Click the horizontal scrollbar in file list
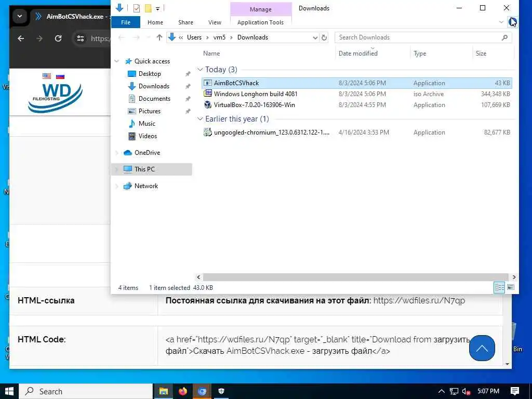Image resolution: width=532 pixels, height=399 pixels. [x=355, y=277]
